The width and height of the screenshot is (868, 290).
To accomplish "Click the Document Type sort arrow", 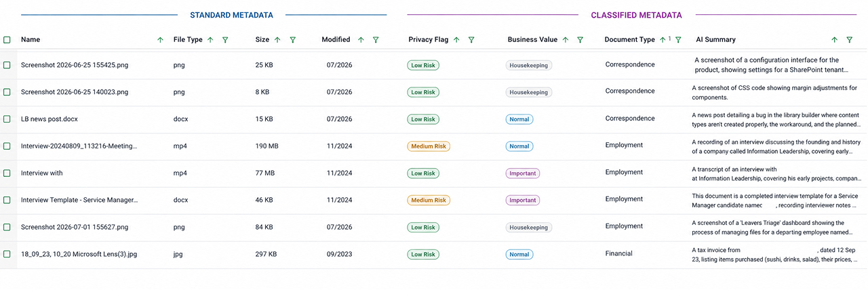I will tap(663, 40).
